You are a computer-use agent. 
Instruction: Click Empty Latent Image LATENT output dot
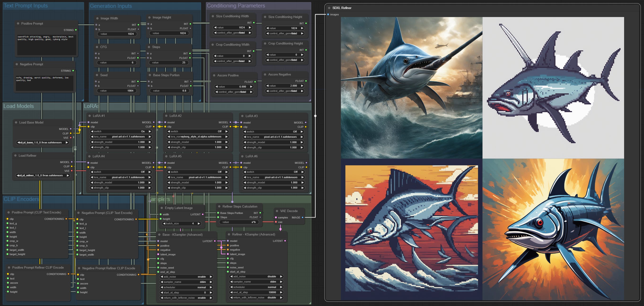(x=203, y=214)
